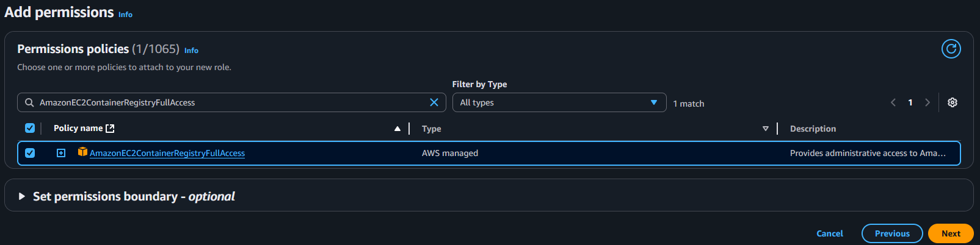Click into the policy search field
The image size is (980, 245).
point(232,102)
